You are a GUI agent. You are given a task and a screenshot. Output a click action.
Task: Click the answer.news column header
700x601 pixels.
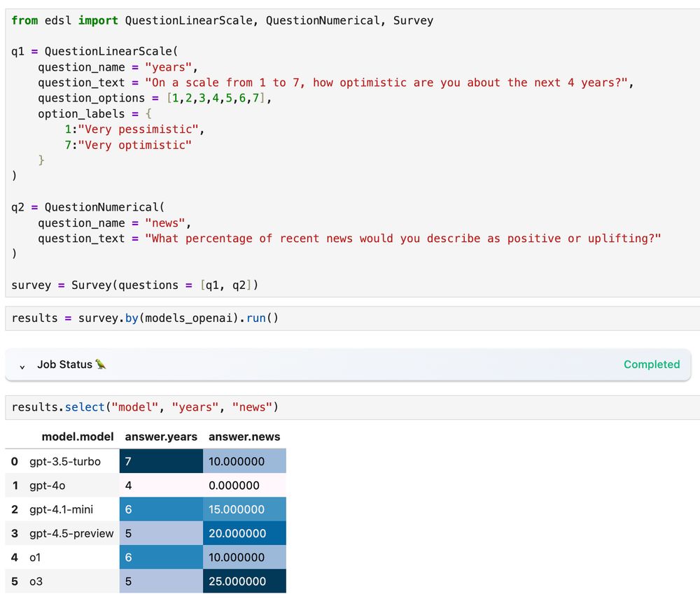click(244, 437)
